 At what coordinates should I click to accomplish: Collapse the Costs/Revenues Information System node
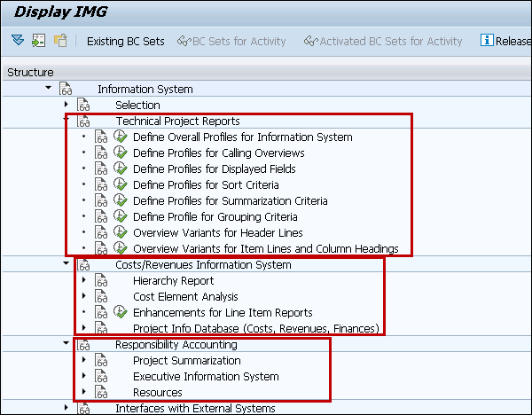coord(66,264)
